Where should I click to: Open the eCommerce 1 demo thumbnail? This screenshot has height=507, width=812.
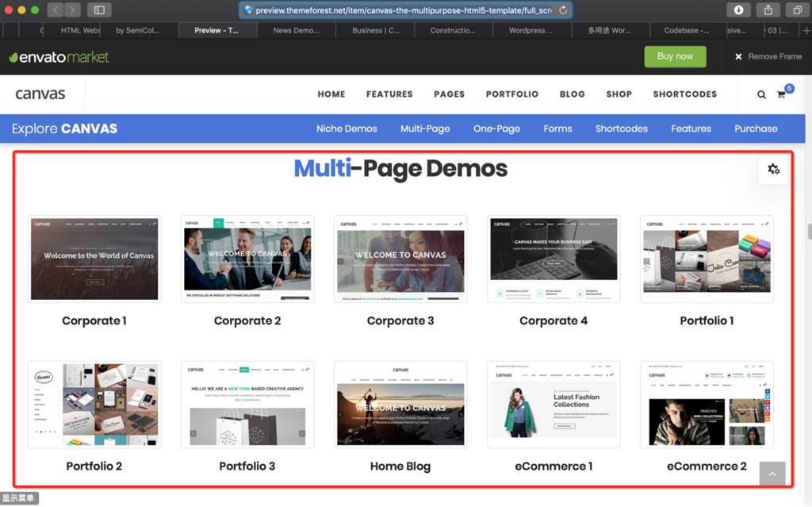coord(553,405)
